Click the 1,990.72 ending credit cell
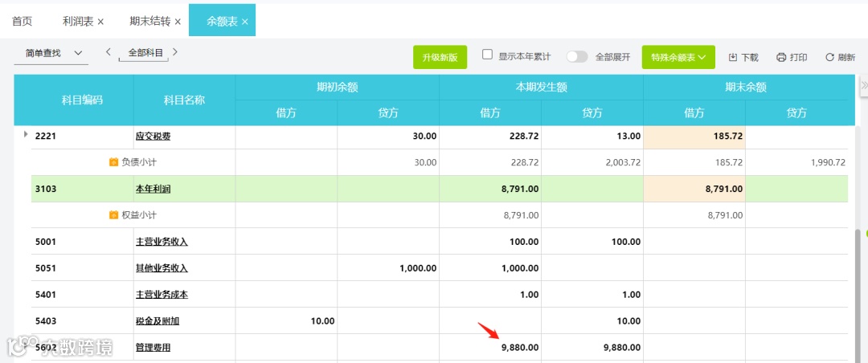 (x=796, y=163)
